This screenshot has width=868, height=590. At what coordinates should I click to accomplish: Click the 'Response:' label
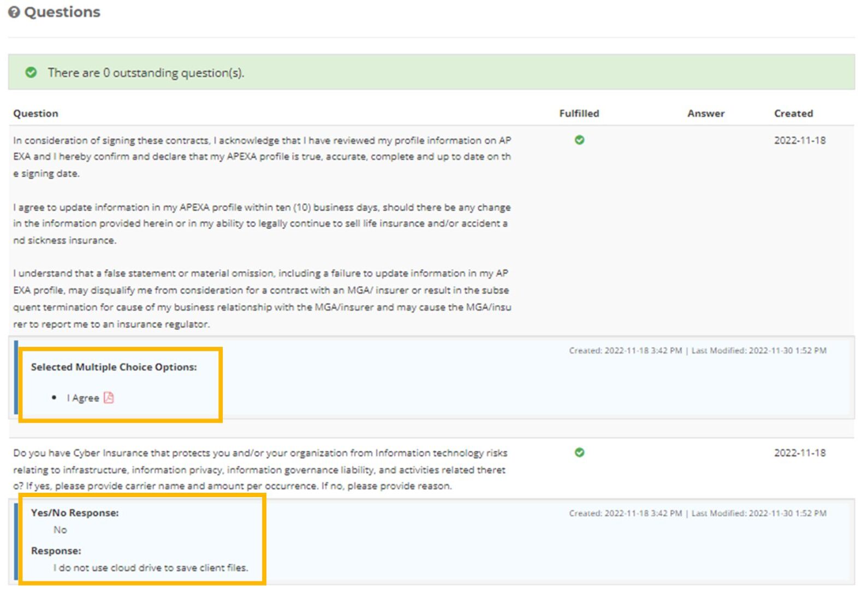(56, 551)
